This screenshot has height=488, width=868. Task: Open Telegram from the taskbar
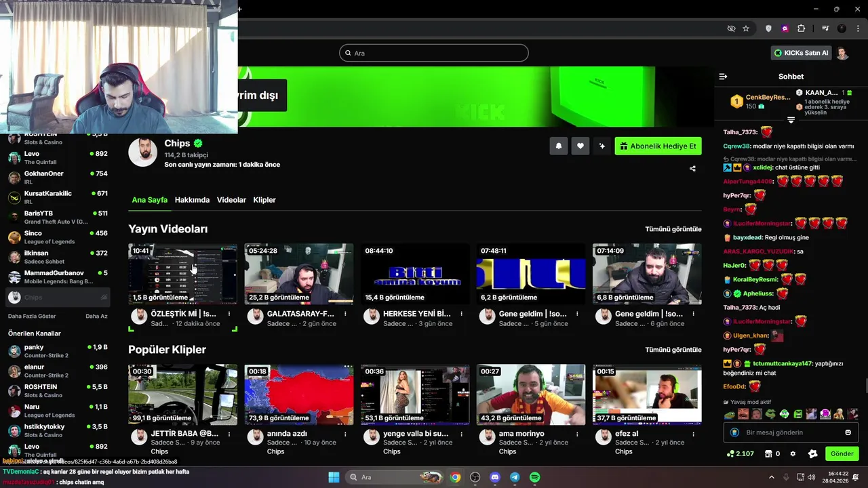(x=515, y=477)
